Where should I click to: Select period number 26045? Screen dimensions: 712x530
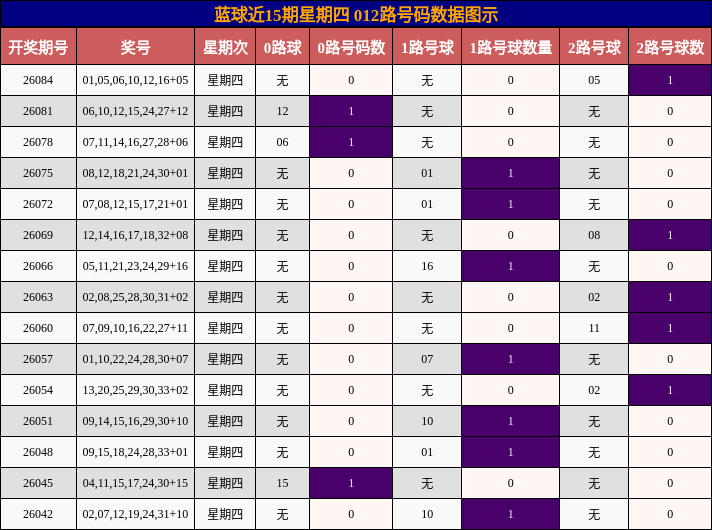(38, 483)
